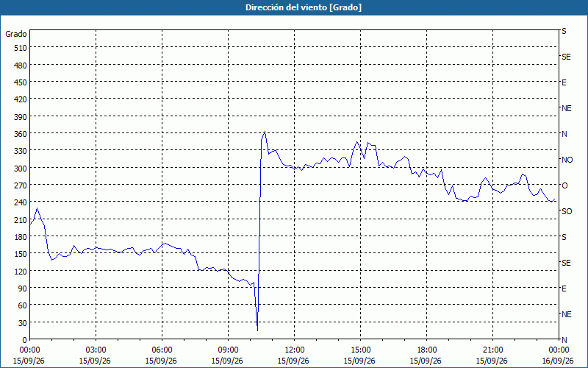Select the 12:00 time label on the x-axis
Image resolution: width=588 pixels, height=368 pixels.
[295, 350]
